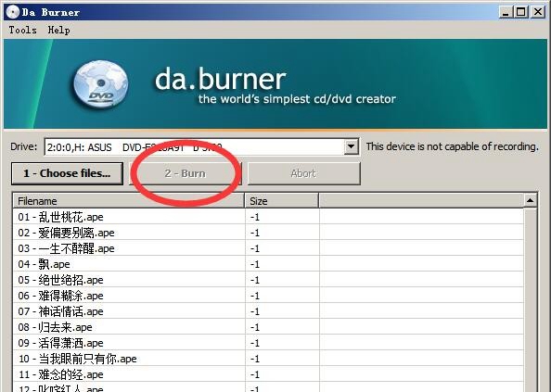Screen dimensions: 551x392
Task: Sort by the Size column header
Action: 282,201
